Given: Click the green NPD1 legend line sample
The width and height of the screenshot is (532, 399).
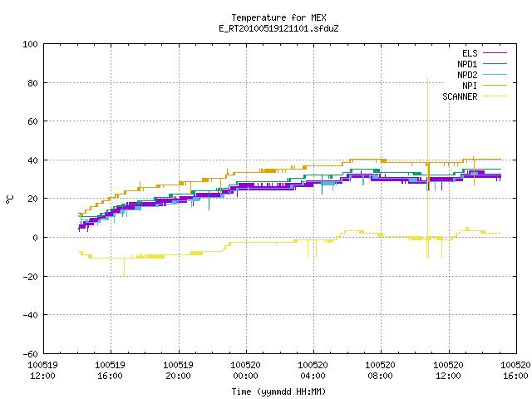Looking at the screenshot, I should [x=495, y=64].
